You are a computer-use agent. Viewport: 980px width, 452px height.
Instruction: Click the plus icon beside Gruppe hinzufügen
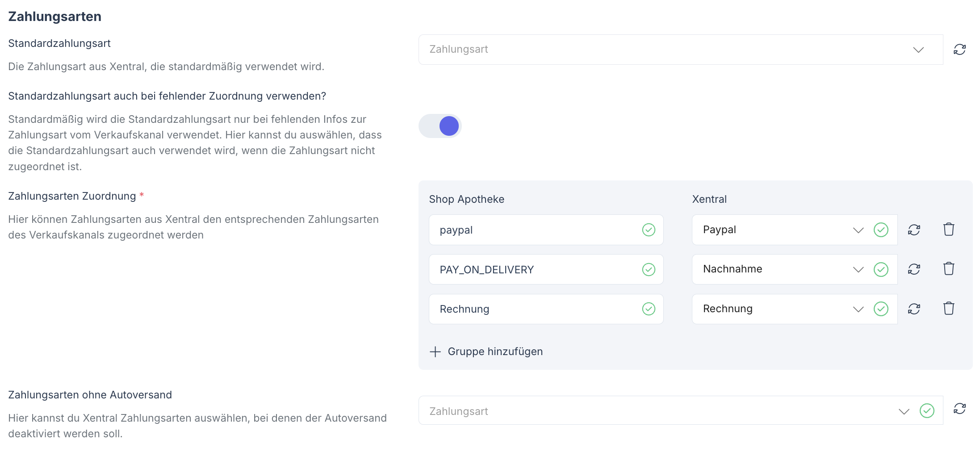(x=434, y=352)
